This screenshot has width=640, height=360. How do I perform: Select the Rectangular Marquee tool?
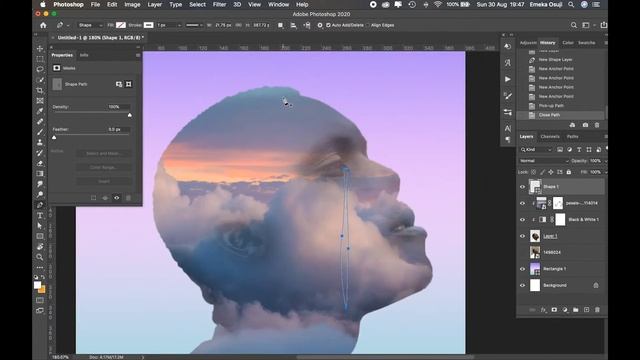(x=40, y=59)
